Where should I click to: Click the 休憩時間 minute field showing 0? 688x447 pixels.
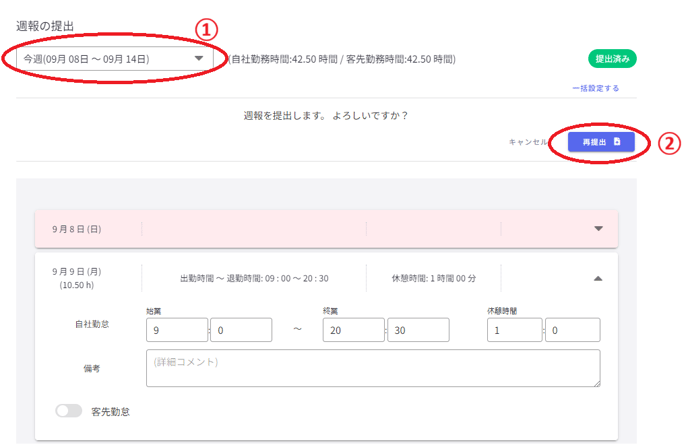(x=572, y=330)
